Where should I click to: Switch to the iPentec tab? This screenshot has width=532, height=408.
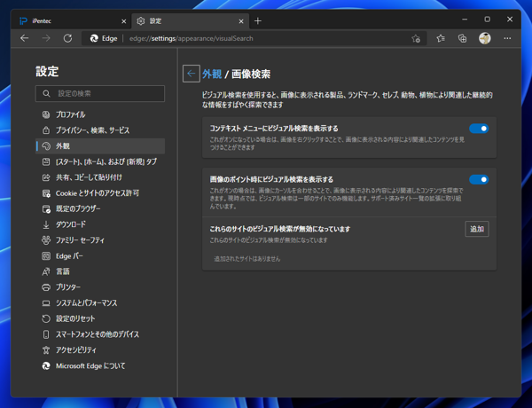72,21
